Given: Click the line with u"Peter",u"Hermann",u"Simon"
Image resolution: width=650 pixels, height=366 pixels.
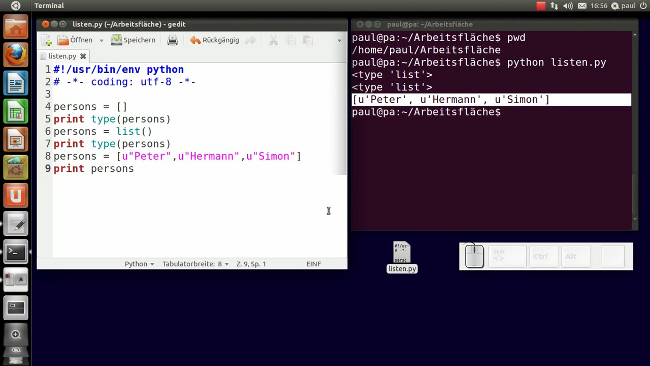Looking at the screenshot, I should pyautogui.click(x=177, y=156).
